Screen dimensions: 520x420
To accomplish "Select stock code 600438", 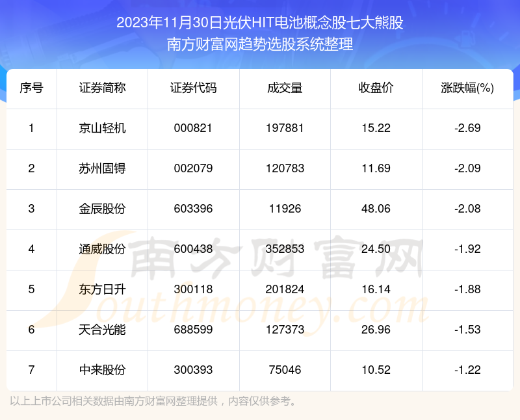I will click(193, 249).
